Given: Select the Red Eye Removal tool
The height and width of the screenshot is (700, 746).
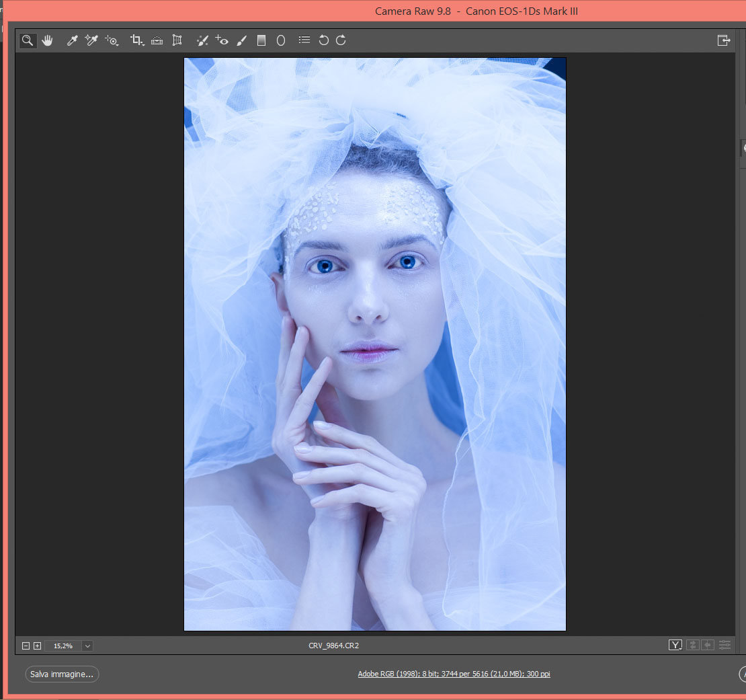Looking at the screenshot, I should pyautogui.click(x=222, y=40).
